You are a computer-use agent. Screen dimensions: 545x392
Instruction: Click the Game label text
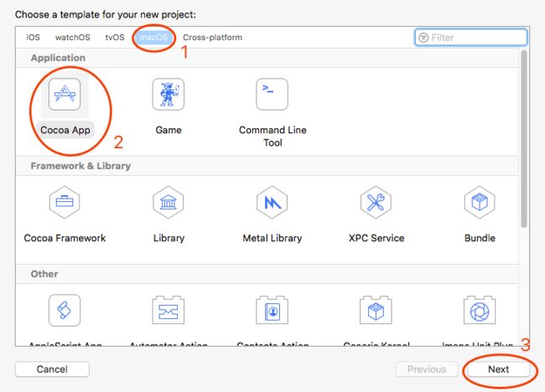(x=169, y=130)
